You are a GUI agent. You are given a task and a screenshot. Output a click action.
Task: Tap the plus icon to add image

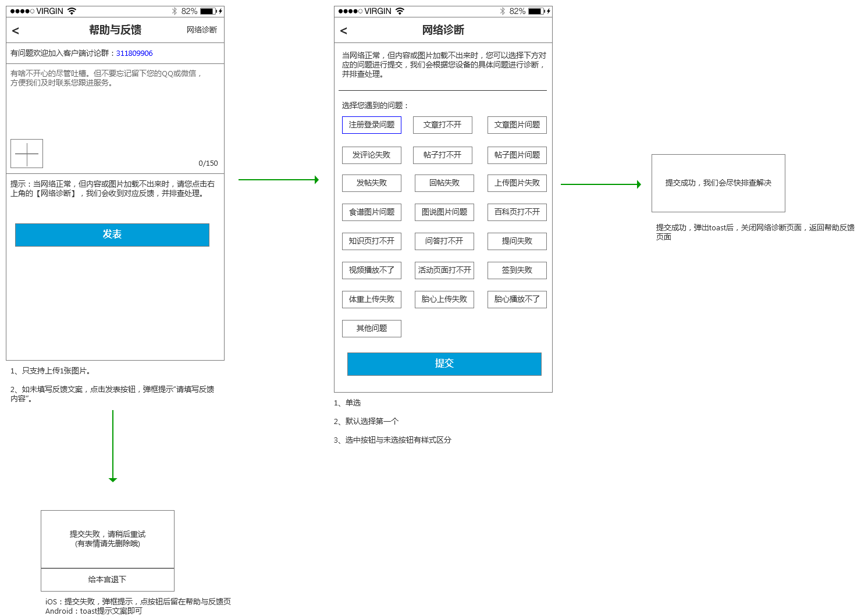27,154
